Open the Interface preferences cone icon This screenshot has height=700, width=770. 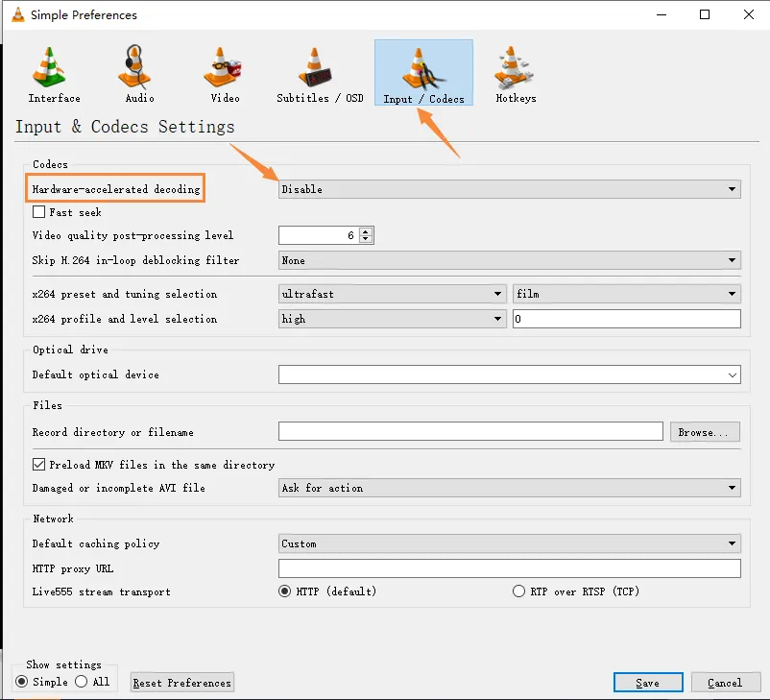54,68
